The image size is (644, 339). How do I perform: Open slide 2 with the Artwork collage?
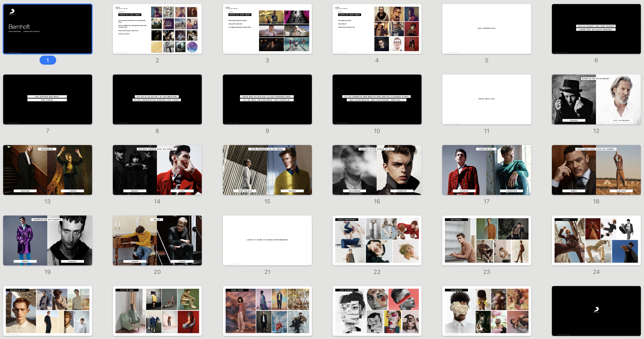pos(157,29)
